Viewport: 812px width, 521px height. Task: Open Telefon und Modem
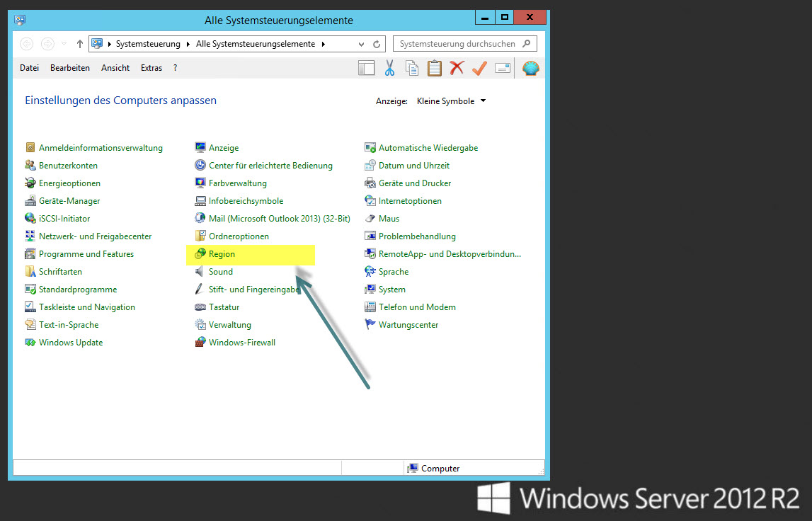click(x=417, y=307)
